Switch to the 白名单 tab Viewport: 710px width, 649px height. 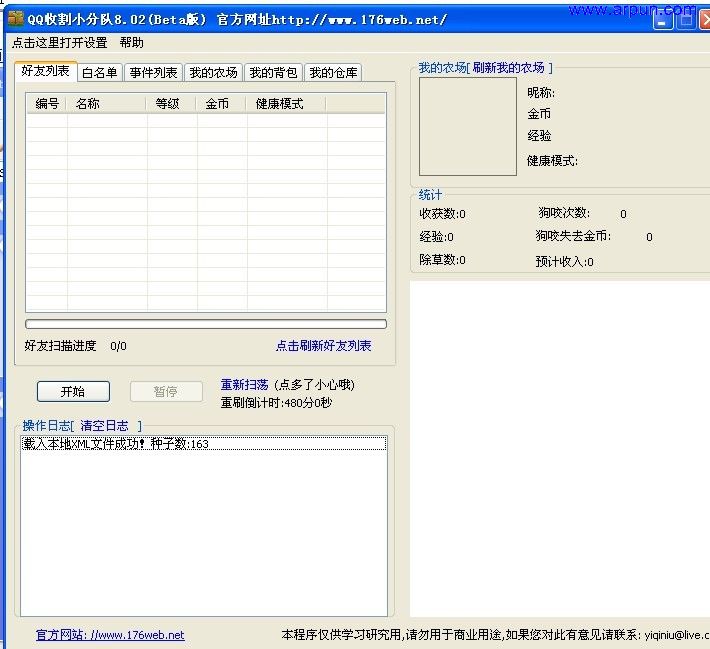[x=100, y=72]
